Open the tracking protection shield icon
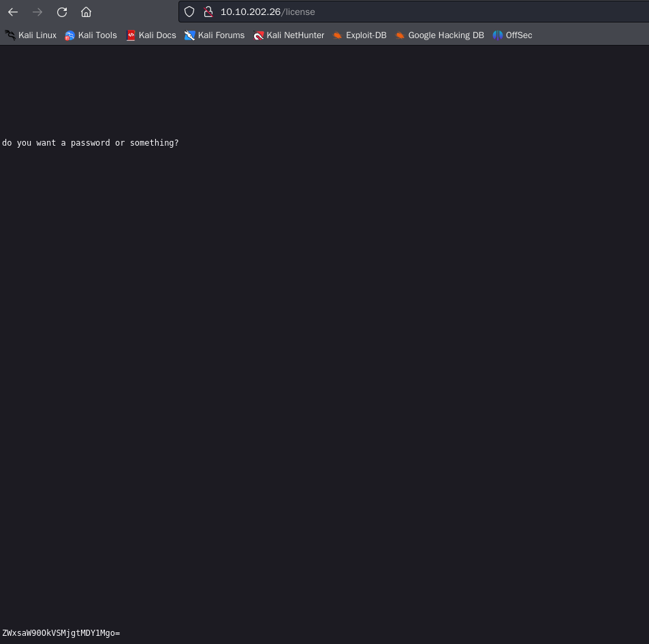The image size is (649, 644). pos(189,12)
